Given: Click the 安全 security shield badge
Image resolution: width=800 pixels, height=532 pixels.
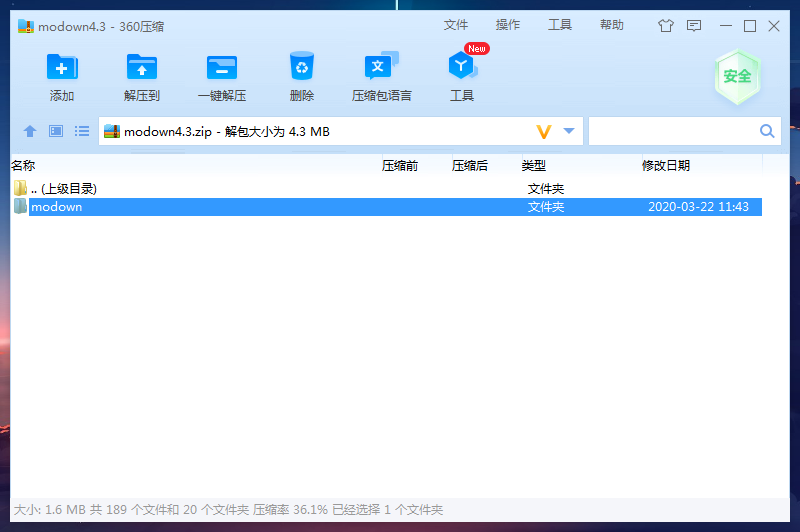Looking at the screenshot, I should pyautogui.click(x=737, y=77).
